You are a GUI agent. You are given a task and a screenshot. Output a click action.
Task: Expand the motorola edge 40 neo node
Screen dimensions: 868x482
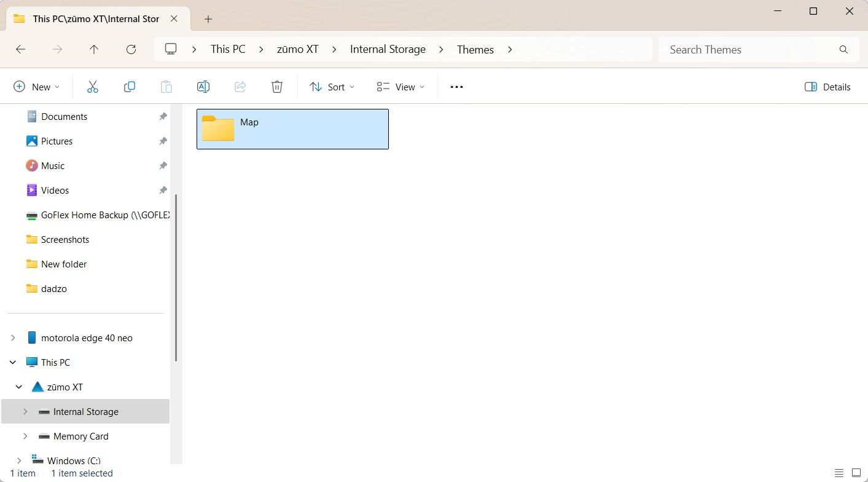(13, 338)
